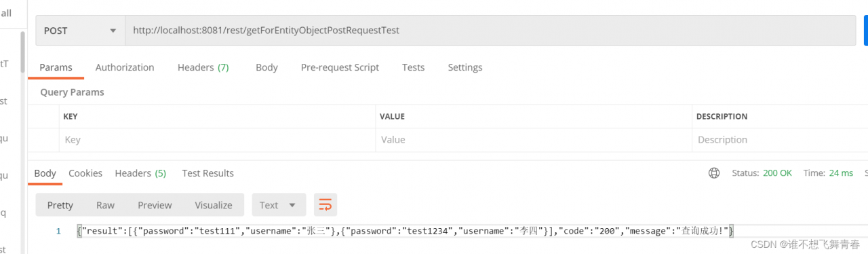Open the request Headers (7) tab
The width and height of the screenshot is (868, 254).
click(x=203, y=67)
